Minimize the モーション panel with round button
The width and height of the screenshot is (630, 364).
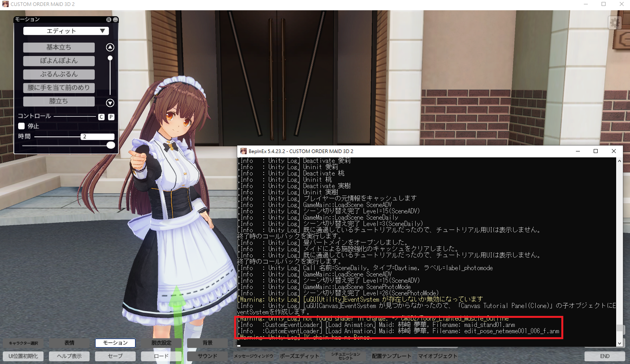tap(115, 19)
